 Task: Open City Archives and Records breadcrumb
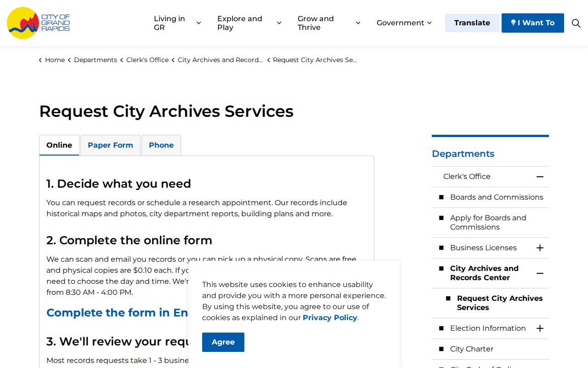pos(220,60)
